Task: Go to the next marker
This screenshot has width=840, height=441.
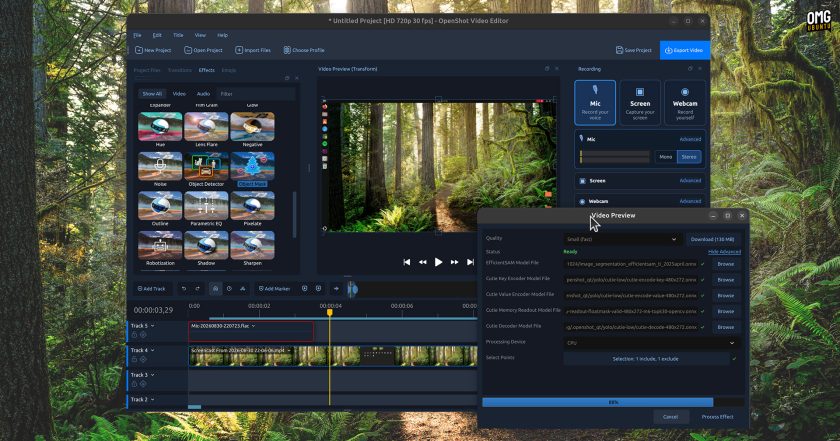Action: (318, 289)
